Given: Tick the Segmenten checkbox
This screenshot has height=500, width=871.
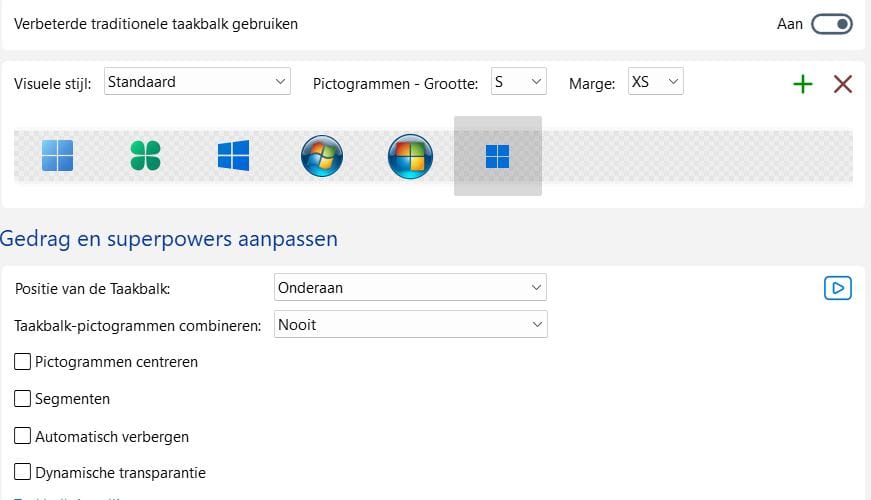Looking at the screenshot, I should pyautogui.click(x=22, y=398).
